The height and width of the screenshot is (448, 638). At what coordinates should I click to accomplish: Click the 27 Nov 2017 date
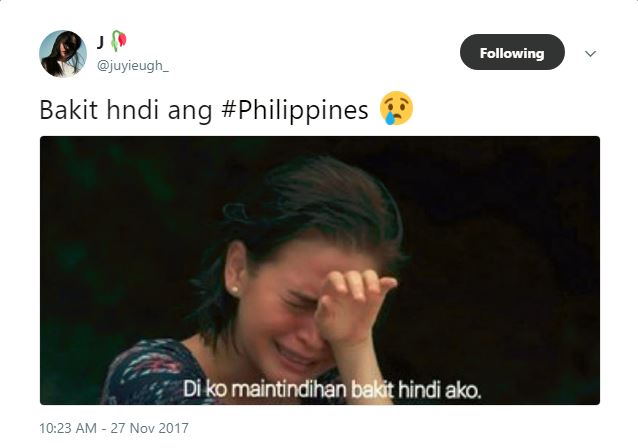click(x=150, y=428)
